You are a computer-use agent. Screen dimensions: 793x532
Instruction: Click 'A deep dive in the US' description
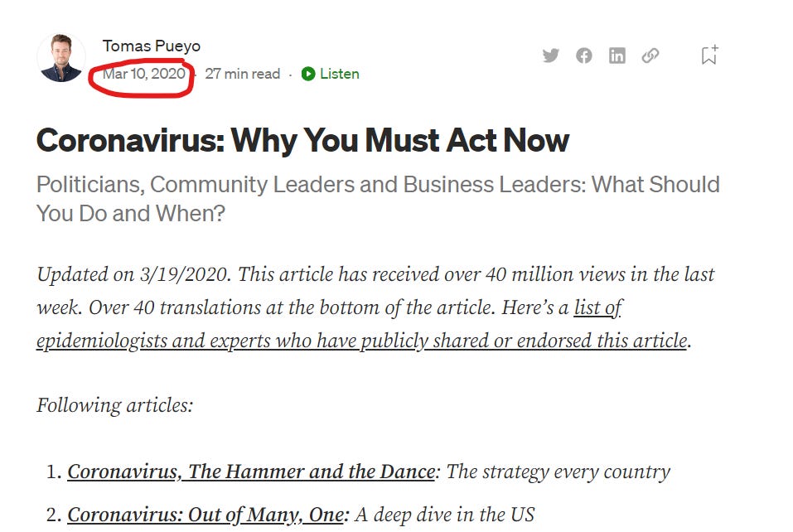click(x=444, y=515)
